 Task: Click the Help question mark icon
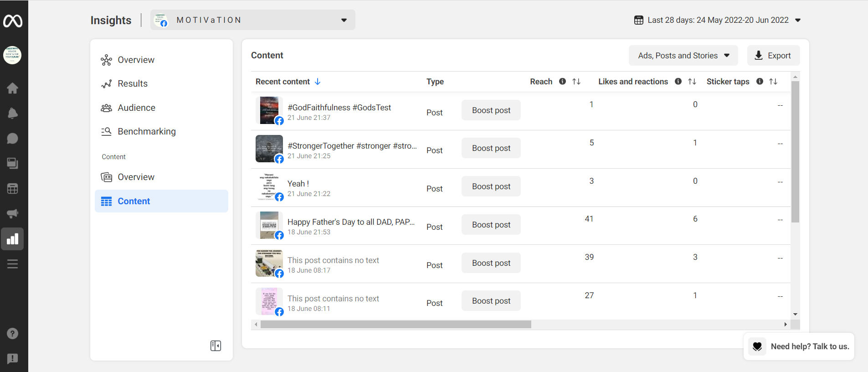point(12,334)
